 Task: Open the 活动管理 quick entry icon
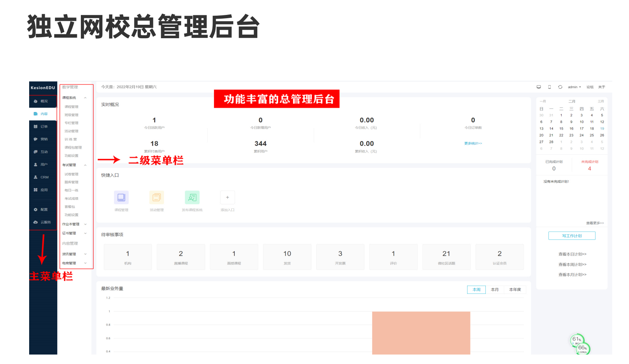(156, 198)
